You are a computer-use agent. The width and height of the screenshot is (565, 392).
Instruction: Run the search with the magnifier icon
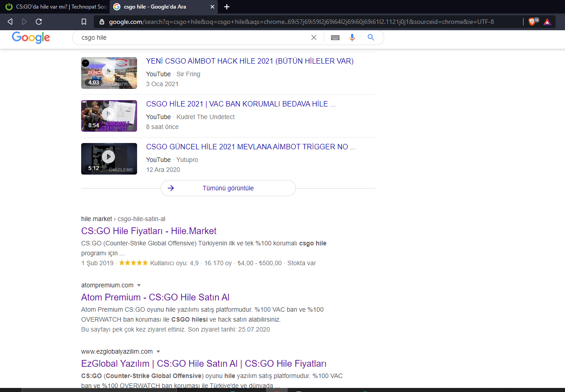point(371,37)
